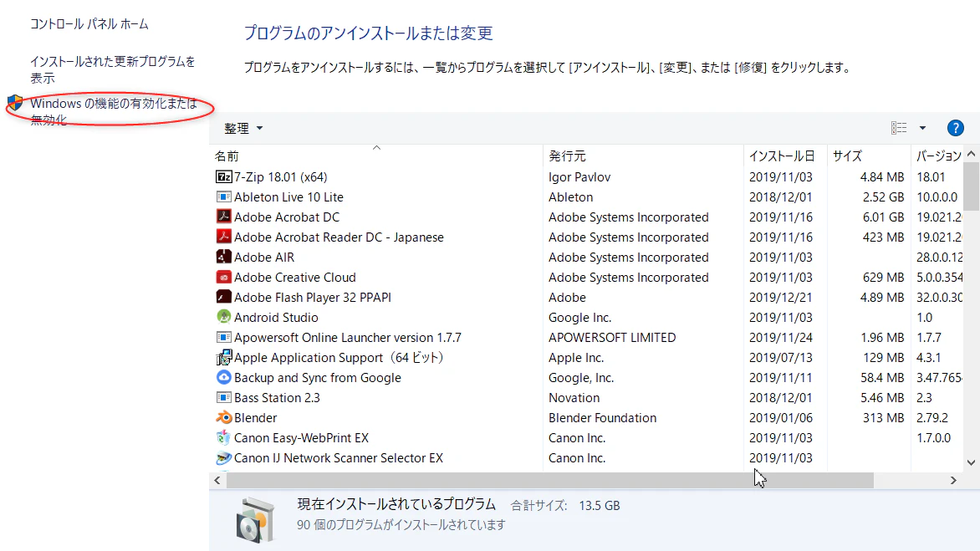The width and height of the screenshot is (980, 551).
Task: Select publisher cell 'APOWERSOFT LIMITED'
Action: [612, 337]
